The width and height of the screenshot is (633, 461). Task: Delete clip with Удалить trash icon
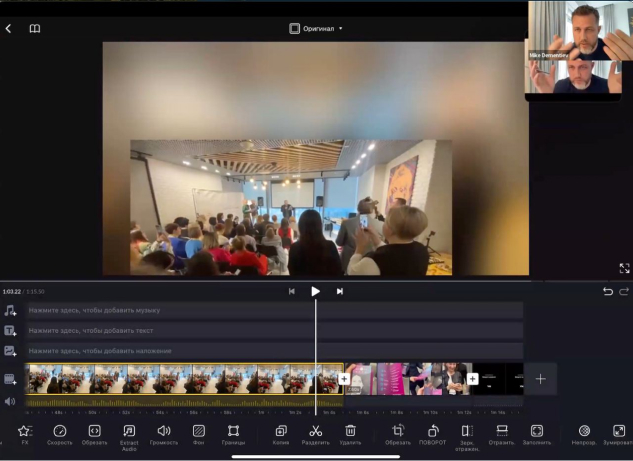point(350,435)
